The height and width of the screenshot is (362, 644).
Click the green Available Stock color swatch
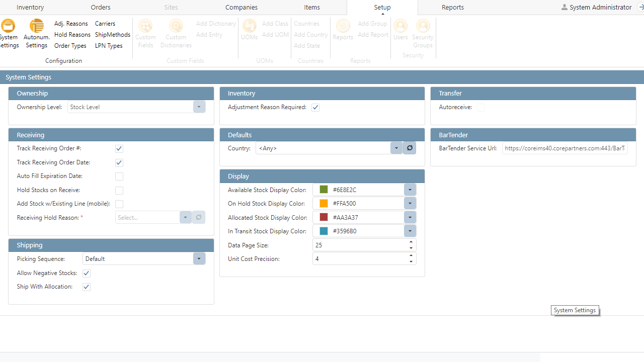[324, 190]
